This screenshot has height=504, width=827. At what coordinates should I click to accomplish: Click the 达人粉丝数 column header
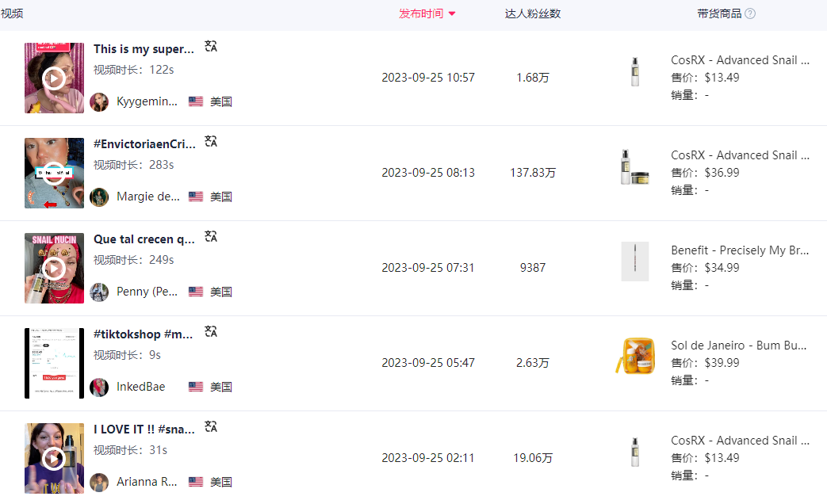click(533, 13)
